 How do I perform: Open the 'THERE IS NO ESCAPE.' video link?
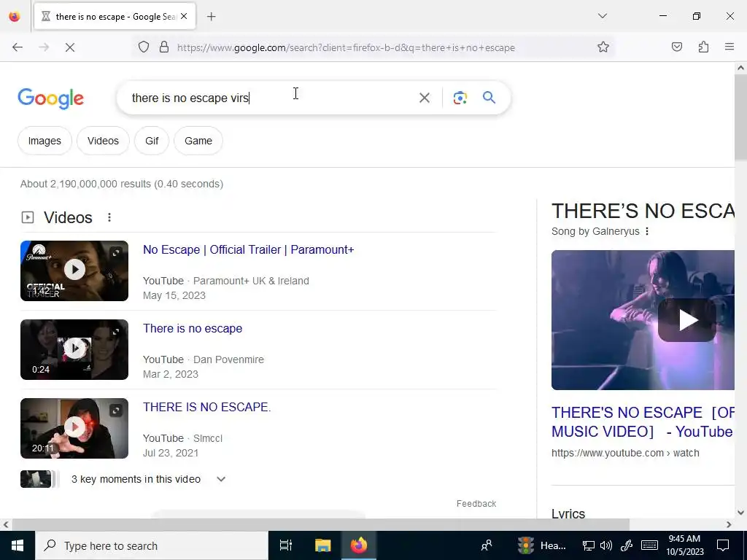pos(206,407)
